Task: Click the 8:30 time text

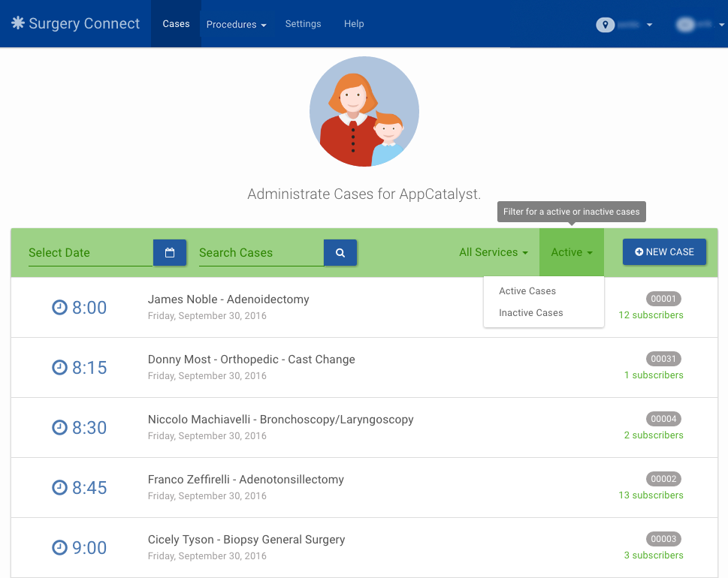Action: point(89,428)
